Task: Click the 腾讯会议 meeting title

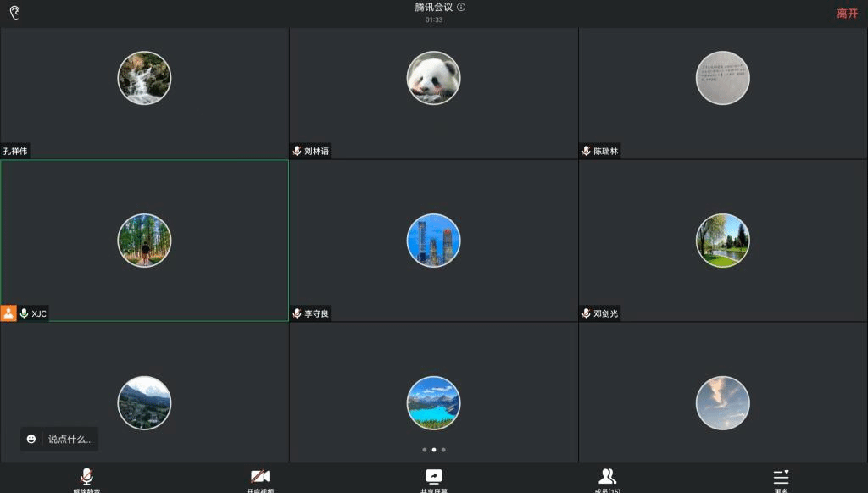Action: click(434, 7)
